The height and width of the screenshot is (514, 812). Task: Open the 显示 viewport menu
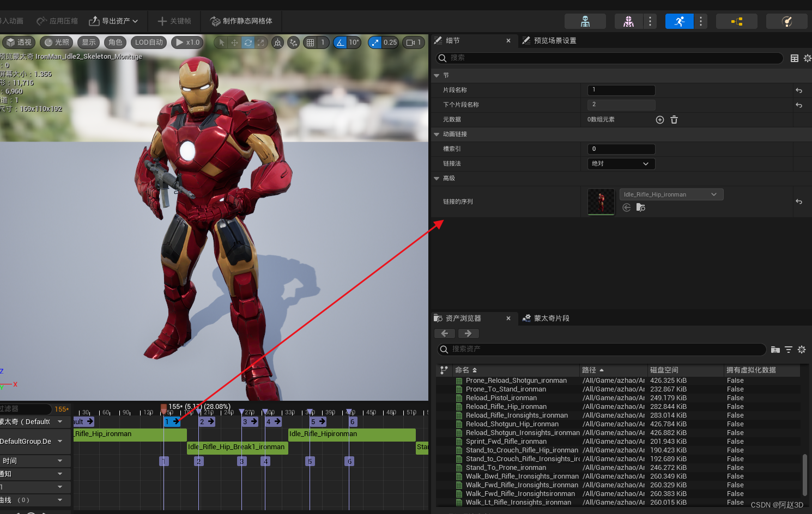click(89, 42)
